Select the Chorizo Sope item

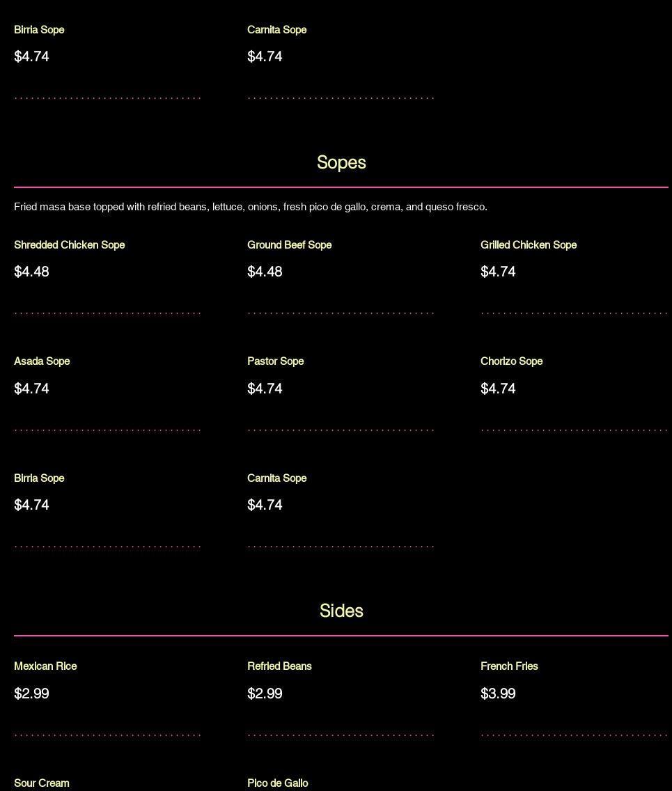tap(511, 361)
